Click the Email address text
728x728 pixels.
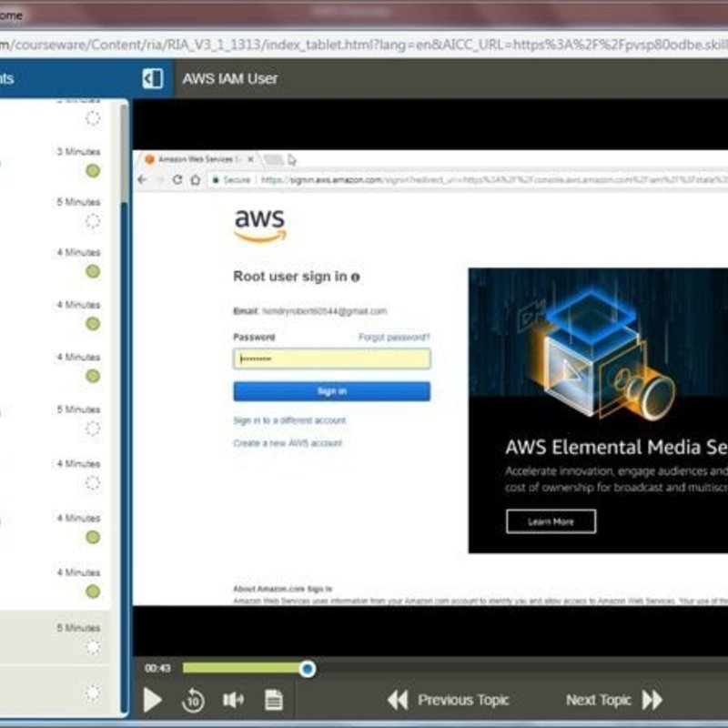pyautogui.click(x=325, y=311)
